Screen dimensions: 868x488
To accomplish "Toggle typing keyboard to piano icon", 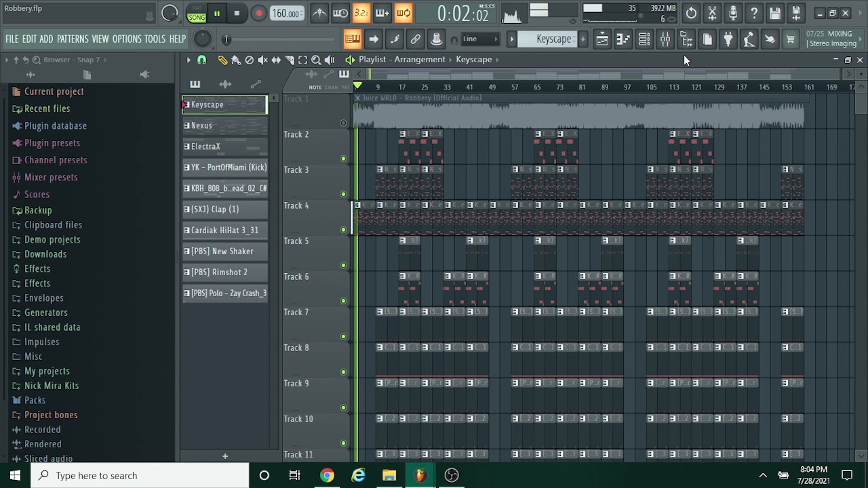I will tap(352, 39).
